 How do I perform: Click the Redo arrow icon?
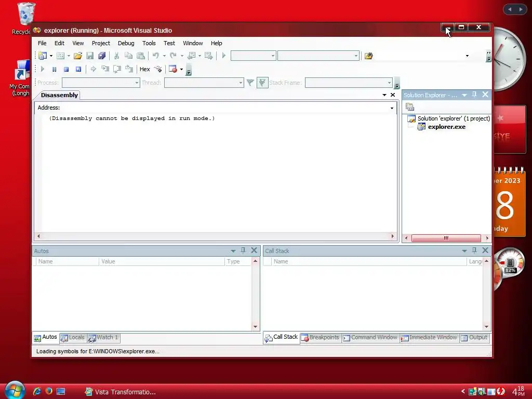tap(174, 56)
